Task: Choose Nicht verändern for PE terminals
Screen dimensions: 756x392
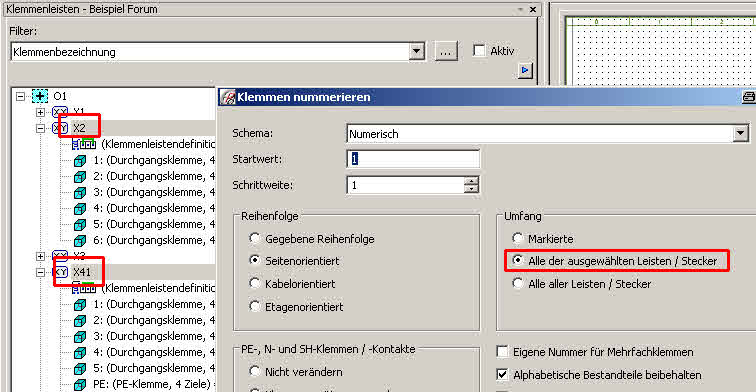Action: (255, 371)
